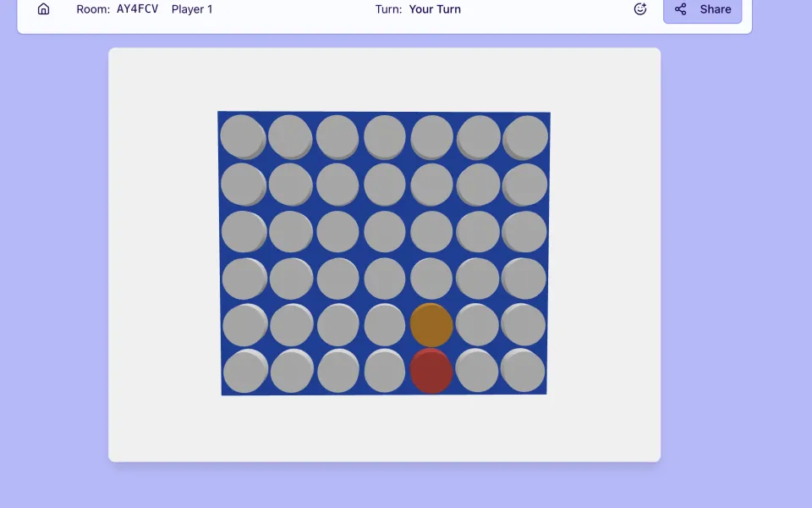Click the orange disc on the board
The width and height of the screenshot is (812, 508).
tap(431, 325)
